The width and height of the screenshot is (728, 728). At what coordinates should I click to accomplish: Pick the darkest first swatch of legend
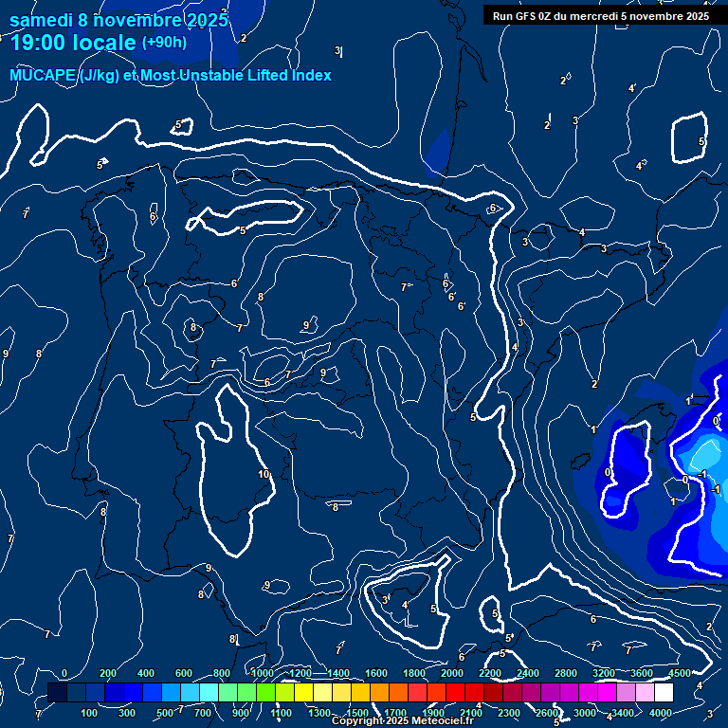(57, 692)
